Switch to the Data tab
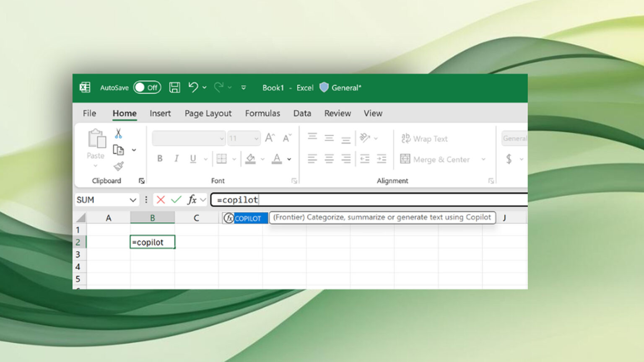The image size is (644, 362). [x=302, y=113]
